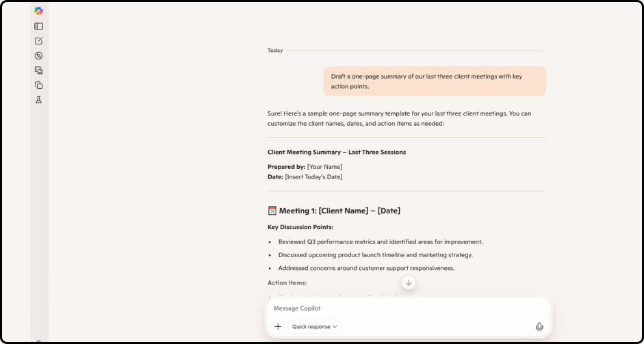Click the microphone voice input icon
The height and width of the screenshot is (344, 644).
click(539, 327)
